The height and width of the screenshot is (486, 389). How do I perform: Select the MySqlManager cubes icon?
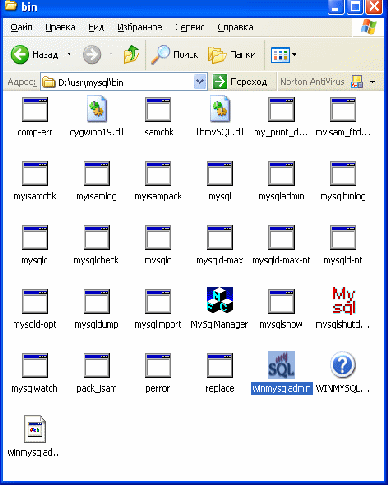[220, 300]
